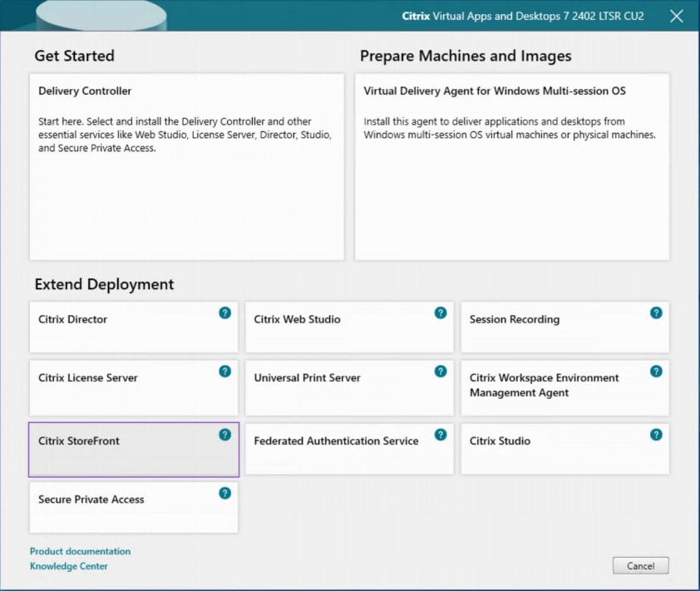Pick the Secure Private Access tile
The height and width of the screenshot is (591, 700).
134,508
